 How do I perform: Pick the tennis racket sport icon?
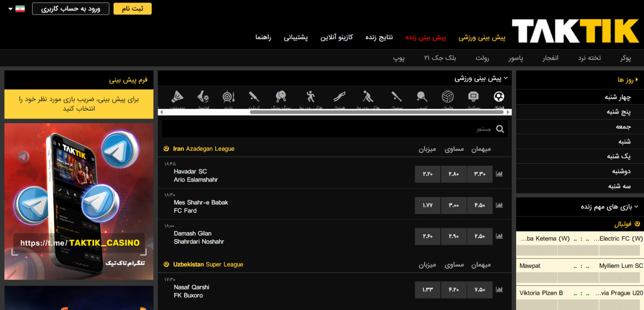pyautogui.click(x=422, y=97)
